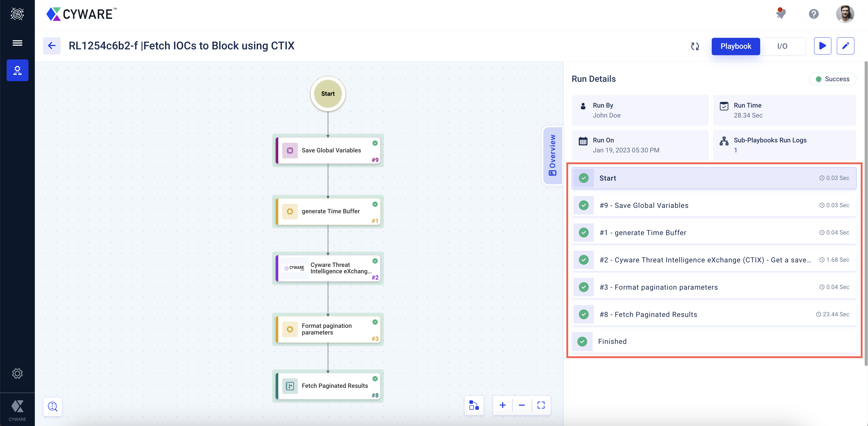
Task: Go back using the arrow button
Action: point(51,45)
